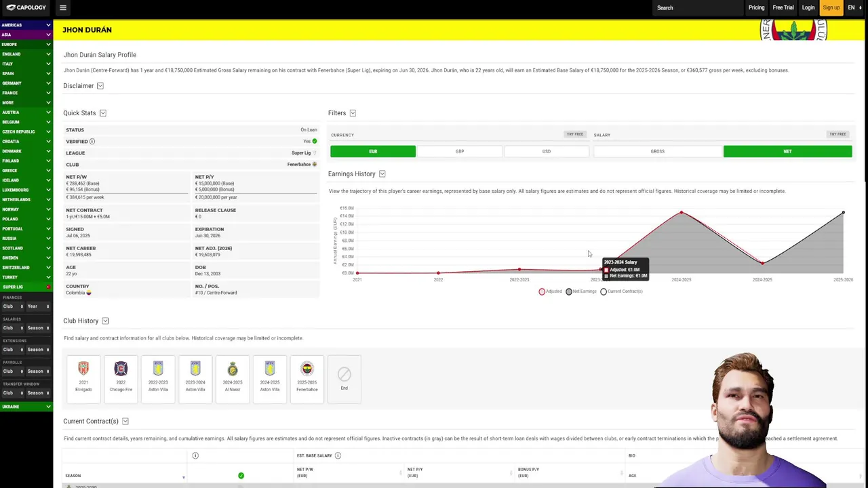Click the info icon above the green checkmark column
Viewport: 868px width, 488px height.
click(x=195, y=455)
